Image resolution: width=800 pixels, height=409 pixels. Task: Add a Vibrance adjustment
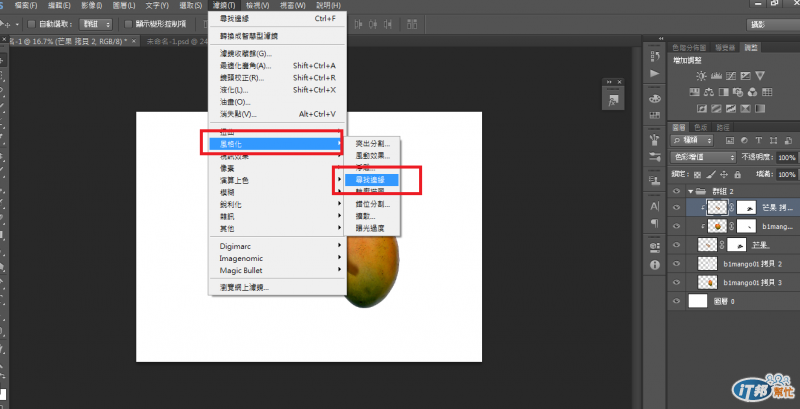[760, 76]
